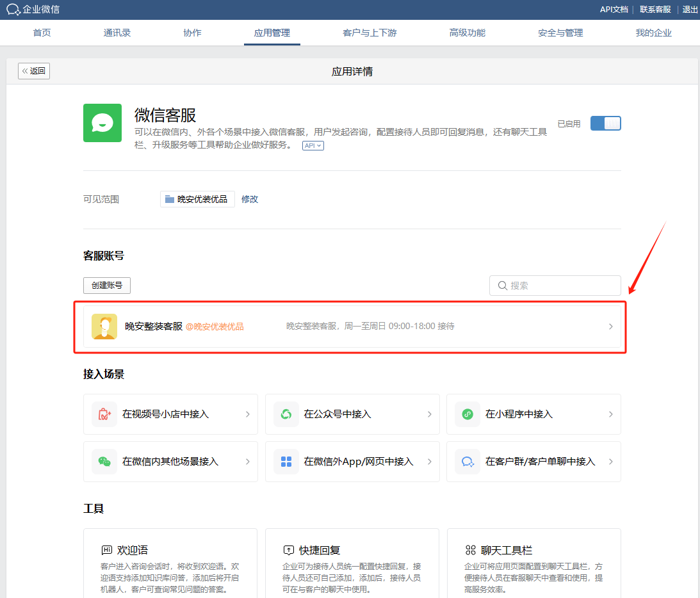Expand 在微信内其他场景接入 chevron
The width and height of the screenshot is (700, 598).
tap(248, 462)
